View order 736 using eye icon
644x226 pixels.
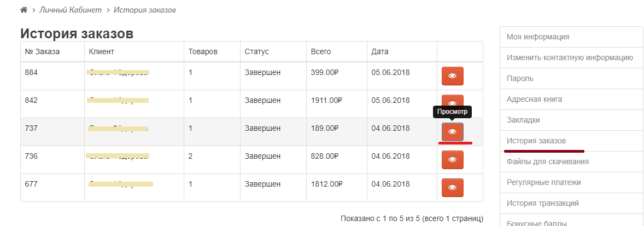click(x=452, y=160)
